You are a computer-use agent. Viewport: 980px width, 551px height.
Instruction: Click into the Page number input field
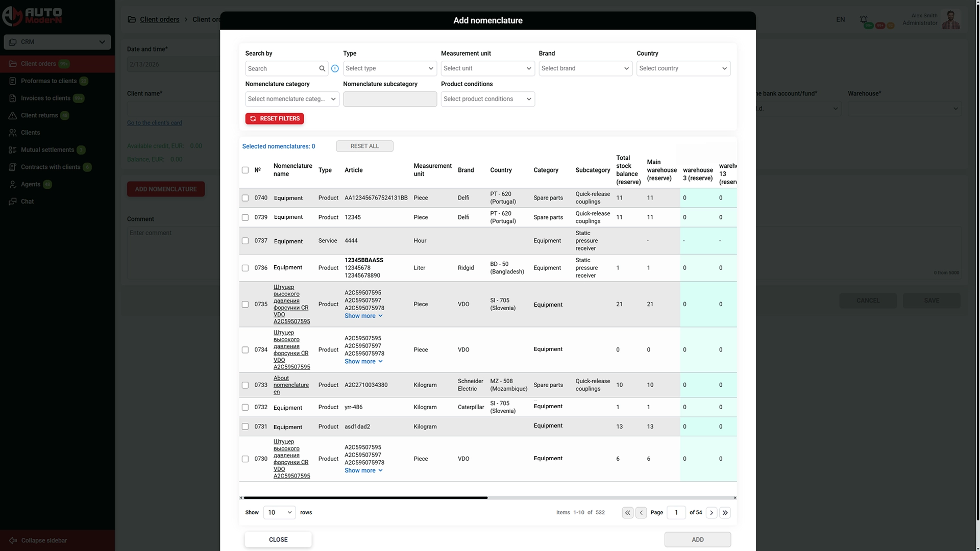tap(676, 512)
